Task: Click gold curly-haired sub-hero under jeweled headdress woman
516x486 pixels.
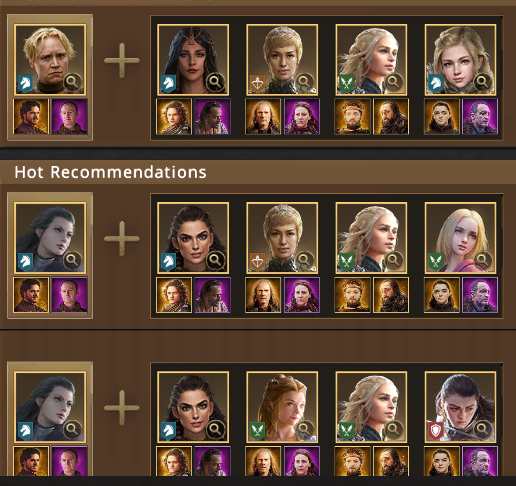Action: coord(174,117)
